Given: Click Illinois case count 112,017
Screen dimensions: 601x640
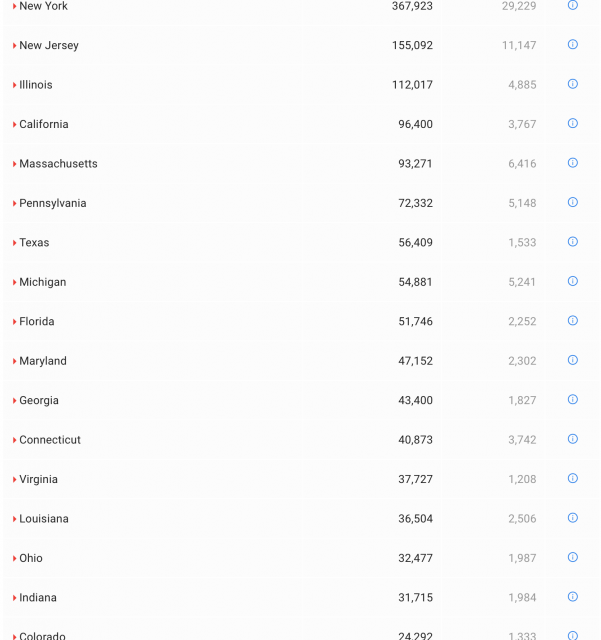Looking at the screenshot, I should coord(412,85).
